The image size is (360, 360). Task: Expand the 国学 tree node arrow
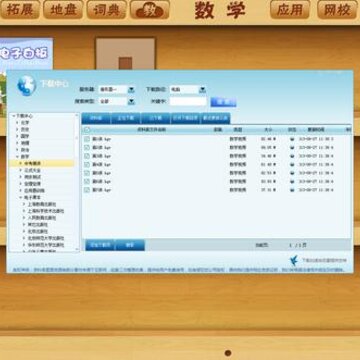pyautogui.click(x=17, y=136)
